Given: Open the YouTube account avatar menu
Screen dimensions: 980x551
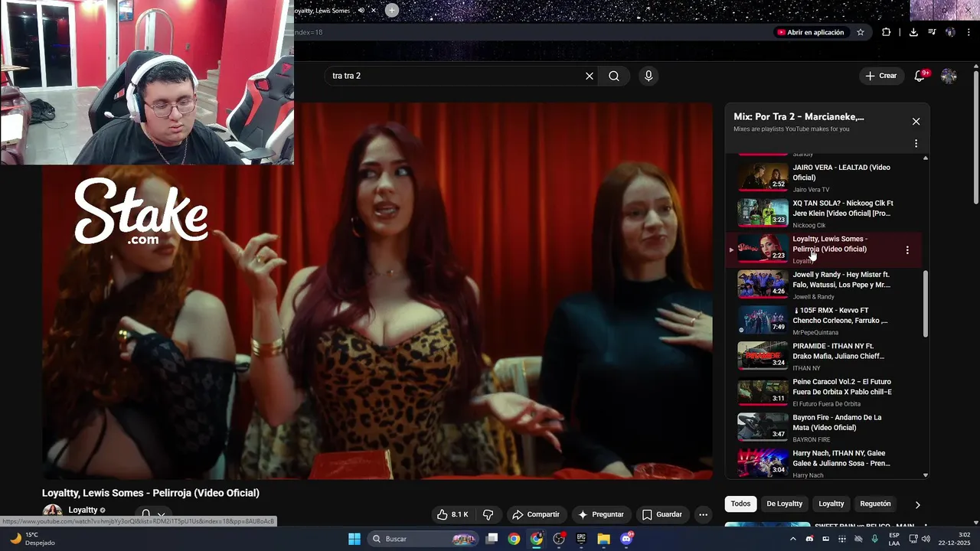Looking at the screenshot, I should click(949, 76).
